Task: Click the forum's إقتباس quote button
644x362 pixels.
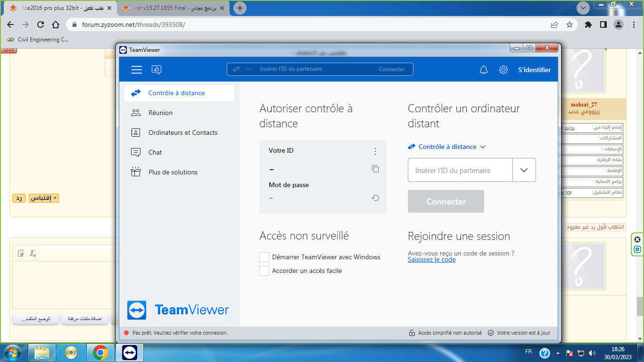Action: pos(44,198)
